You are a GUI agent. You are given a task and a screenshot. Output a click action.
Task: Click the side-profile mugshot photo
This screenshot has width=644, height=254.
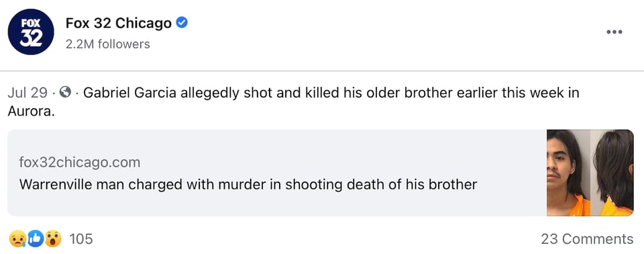click(x=612, y=173)
